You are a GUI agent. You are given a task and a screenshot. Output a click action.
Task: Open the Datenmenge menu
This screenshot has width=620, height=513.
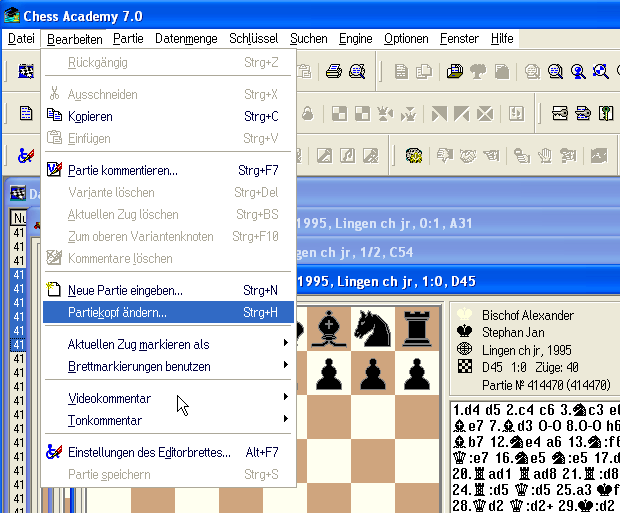(186, 39)
